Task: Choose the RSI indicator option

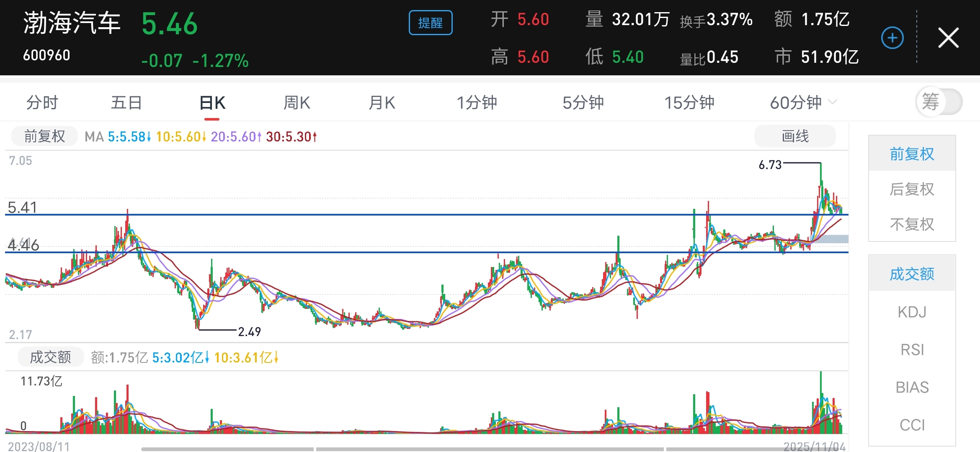Action: click(x=912, y=349)
